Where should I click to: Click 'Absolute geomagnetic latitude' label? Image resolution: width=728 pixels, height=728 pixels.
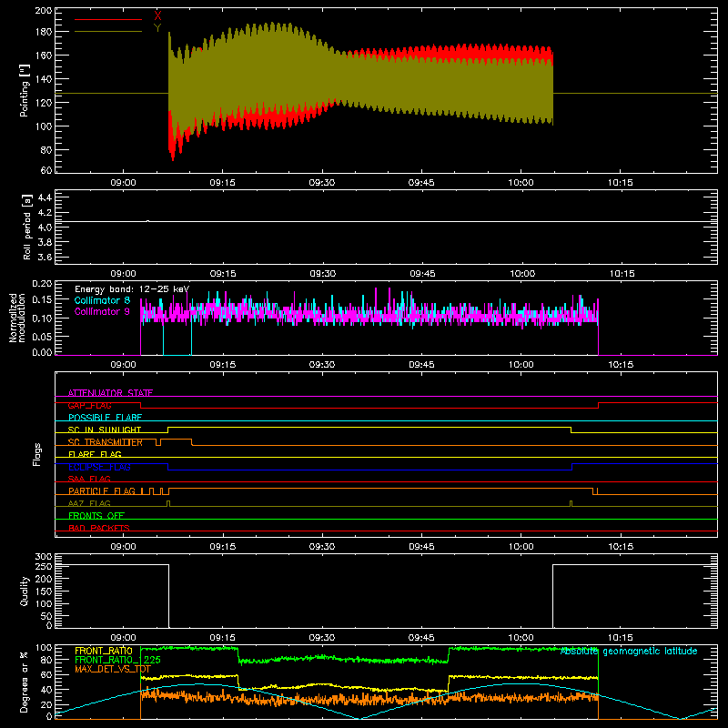pos(629,652)
